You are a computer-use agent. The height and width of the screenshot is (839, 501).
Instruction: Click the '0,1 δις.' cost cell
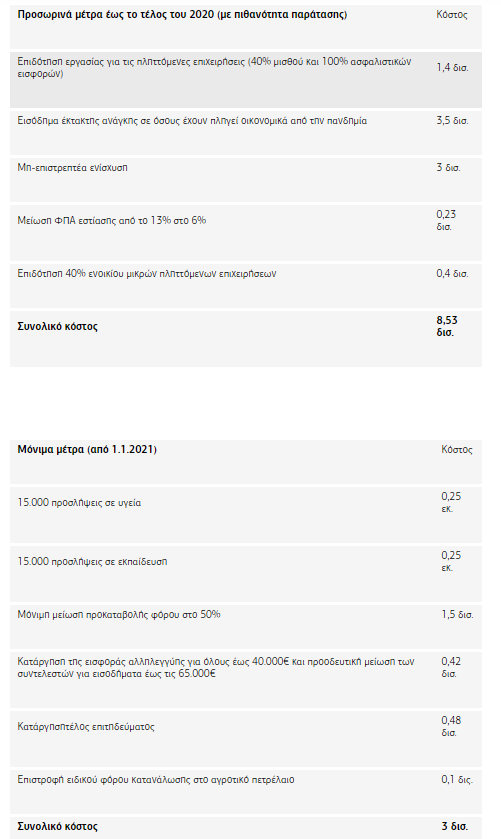[x=457, y=780]
